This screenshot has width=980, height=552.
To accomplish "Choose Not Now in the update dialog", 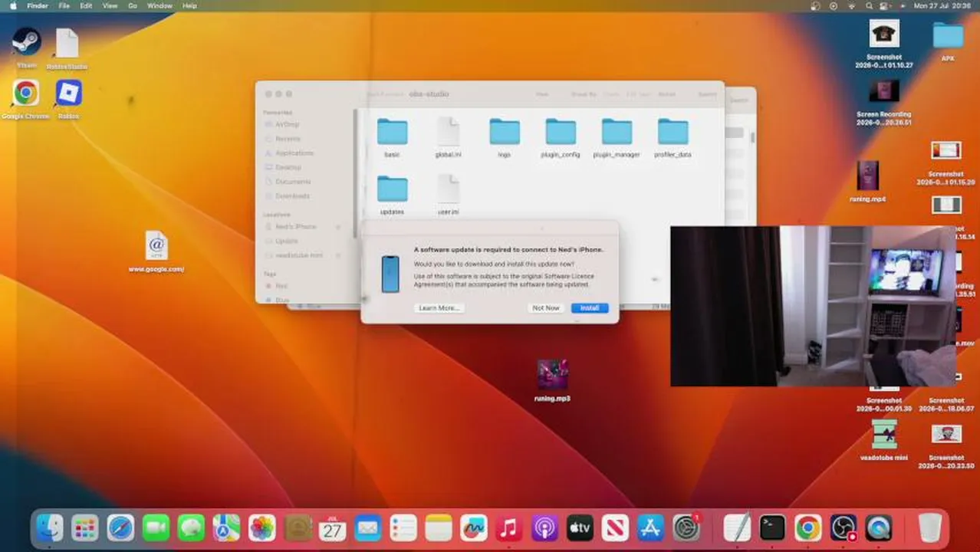I will (546, 308).
